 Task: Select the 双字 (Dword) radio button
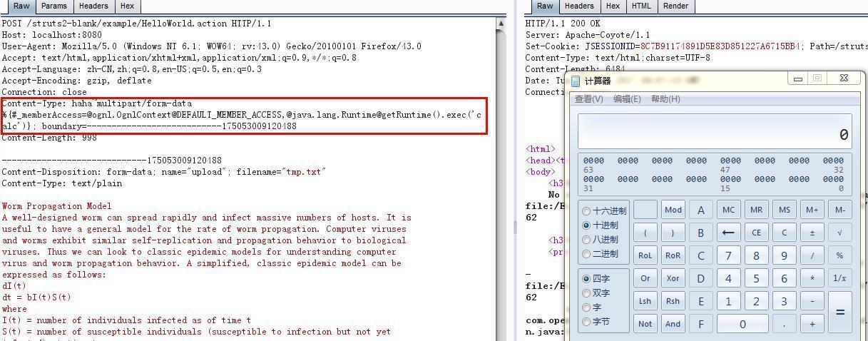(x=587, y=293)
